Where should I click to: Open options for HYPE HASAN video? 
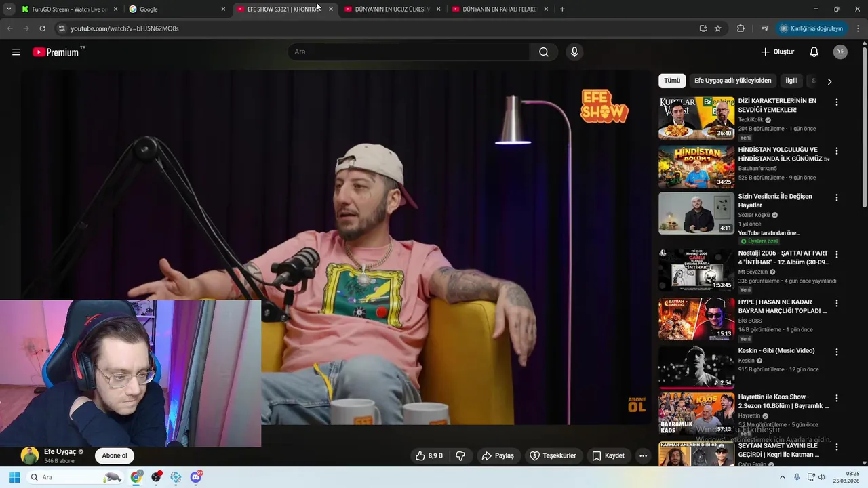[836, 304]
